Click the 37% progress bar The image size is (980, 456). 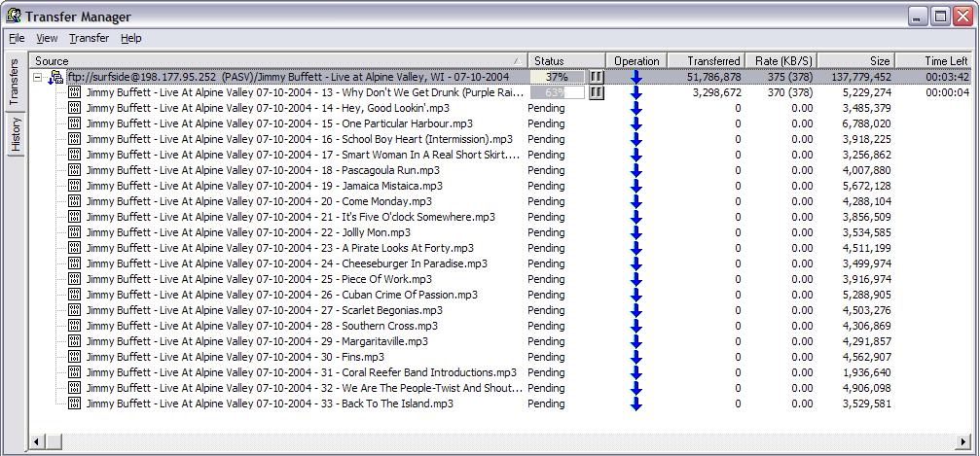tap(558, 77)
